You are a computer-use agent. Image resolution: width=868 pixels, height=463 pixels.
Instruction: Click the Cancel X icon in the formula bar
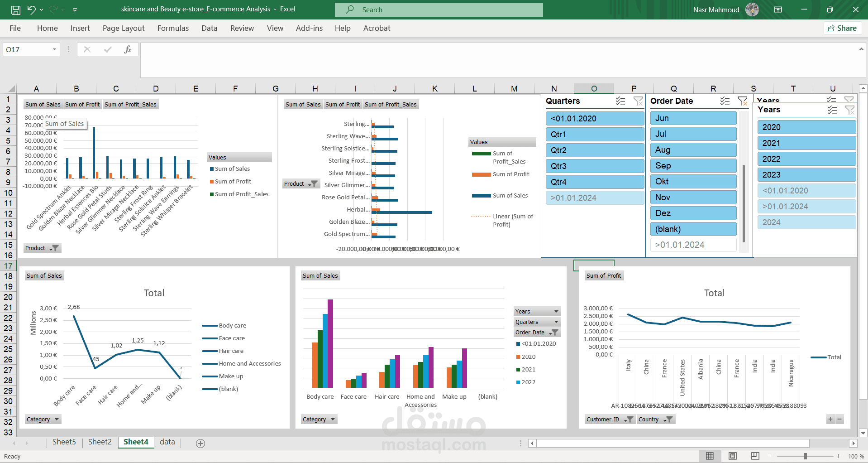[x=87, y=49]
